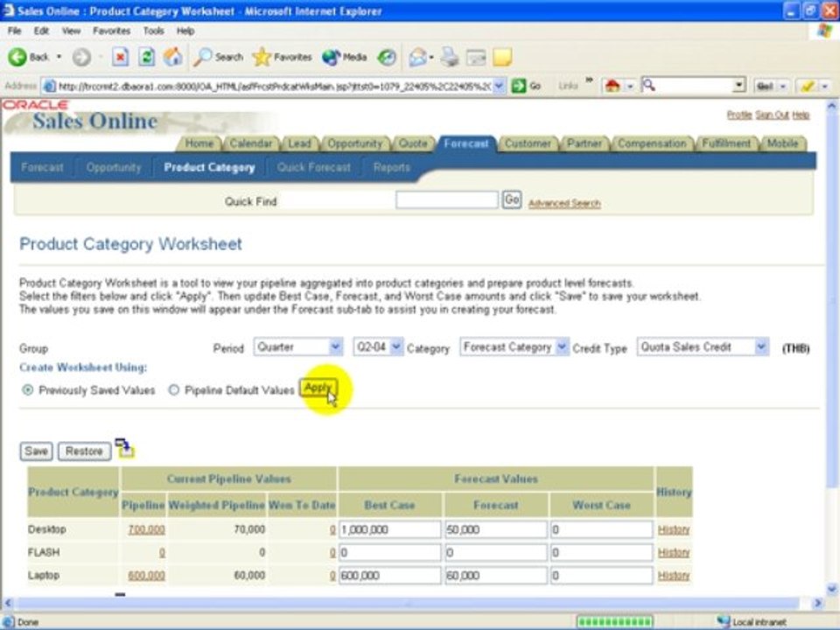Image resolution: width=840 pixels, height=630 pixels.
Task: Click the red home icon in Links bar
Action: click(x=612, y=86)
